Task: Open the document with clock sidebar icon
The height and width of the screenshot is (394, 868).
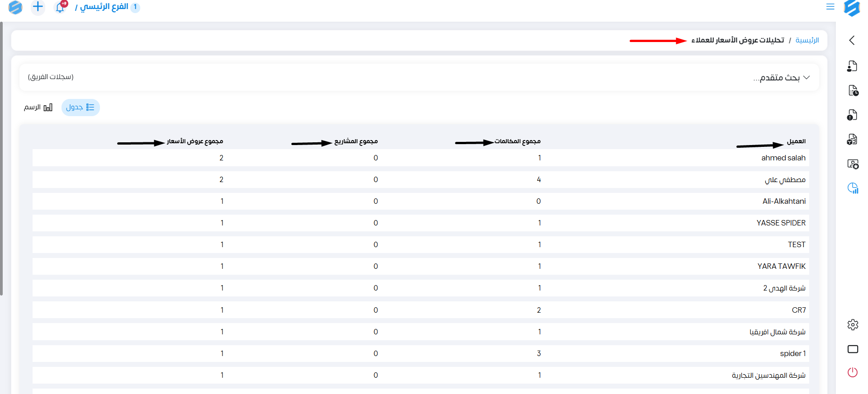Action: click(853, 91)
